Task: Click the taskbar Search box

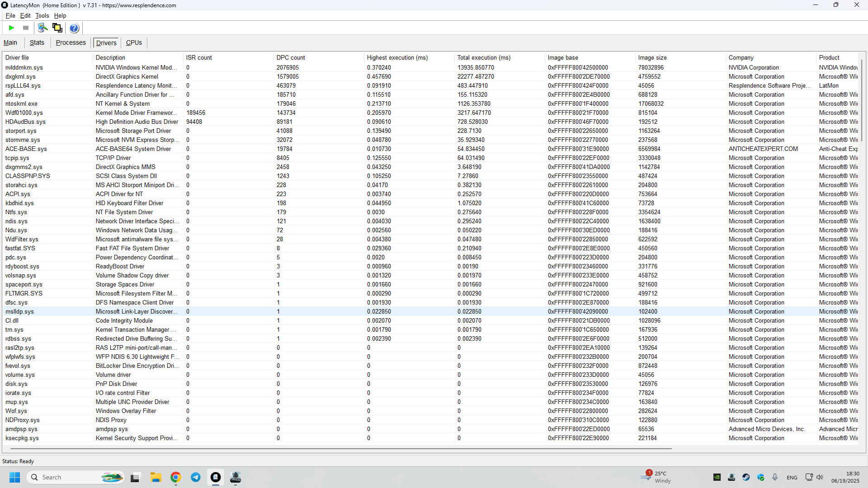Action: [75, 477]
